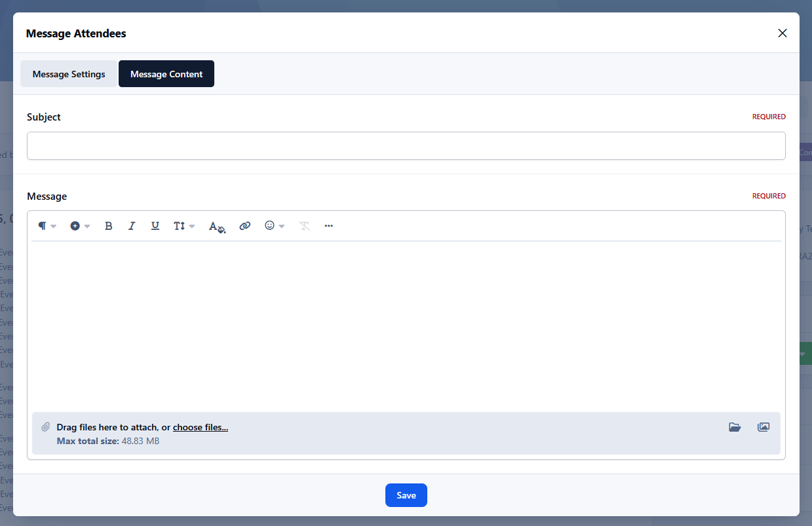Viewport: 812px width, 526px height.
Task: Toggle bold formatting in the message editor
Action: coord(109,226)
